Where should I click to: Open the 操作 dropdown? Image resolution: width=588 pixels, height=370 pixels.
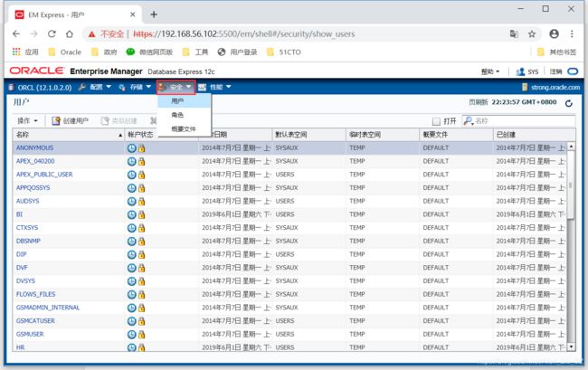pos(27,120)
